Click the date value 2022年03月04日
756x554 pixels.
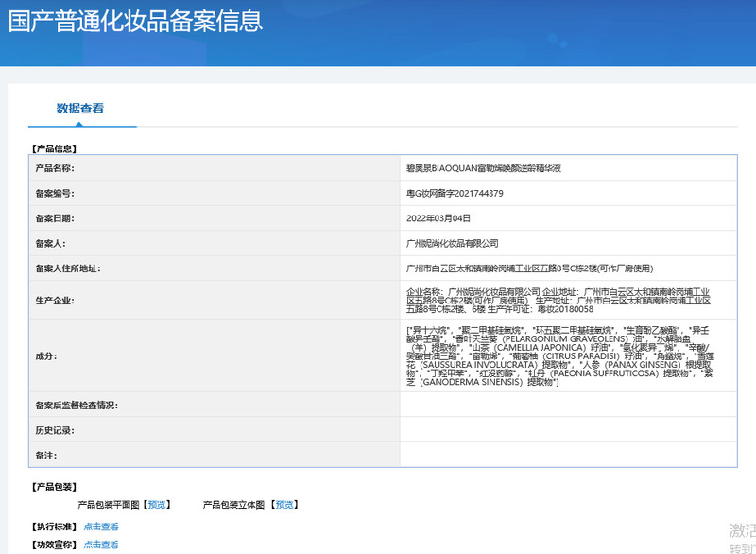tap(438, 218)
